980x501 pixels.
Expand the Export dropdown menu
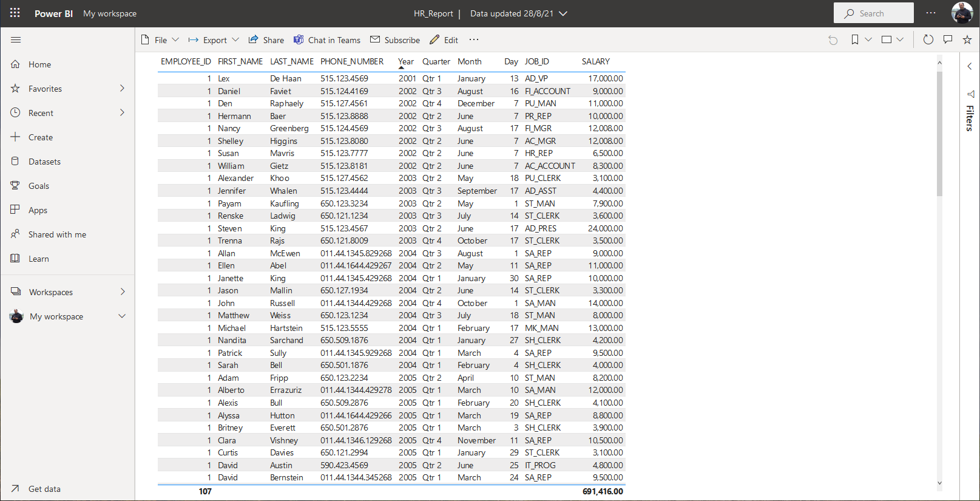(214, 40)
